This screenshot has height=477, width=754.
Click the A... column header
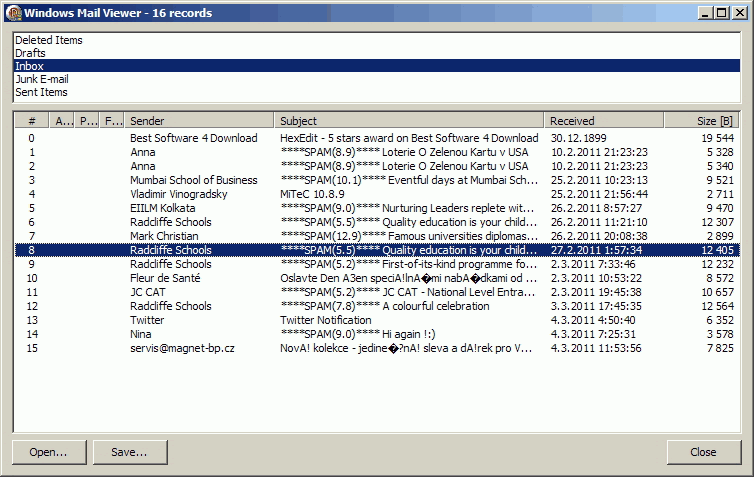63,121
